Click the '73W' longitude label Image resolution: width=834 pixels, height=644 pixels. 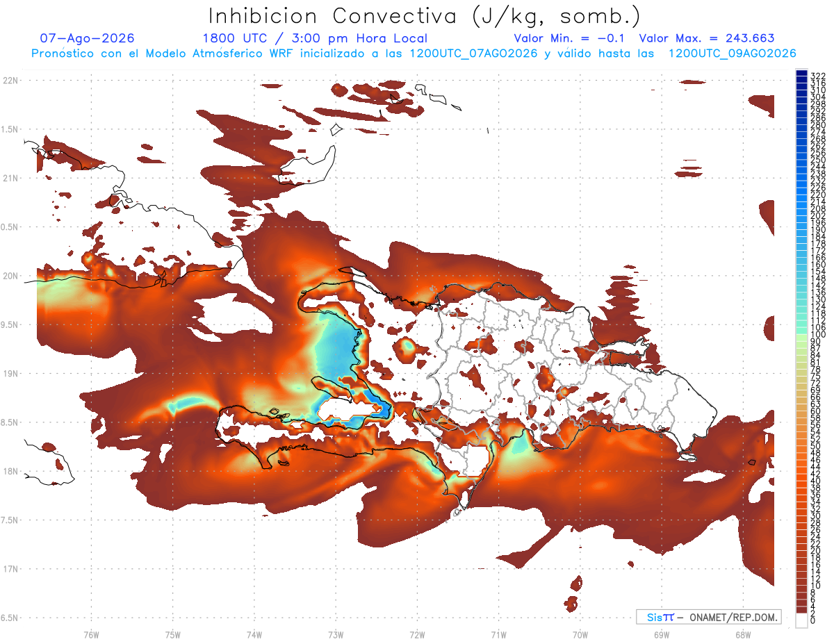[336, 634]
